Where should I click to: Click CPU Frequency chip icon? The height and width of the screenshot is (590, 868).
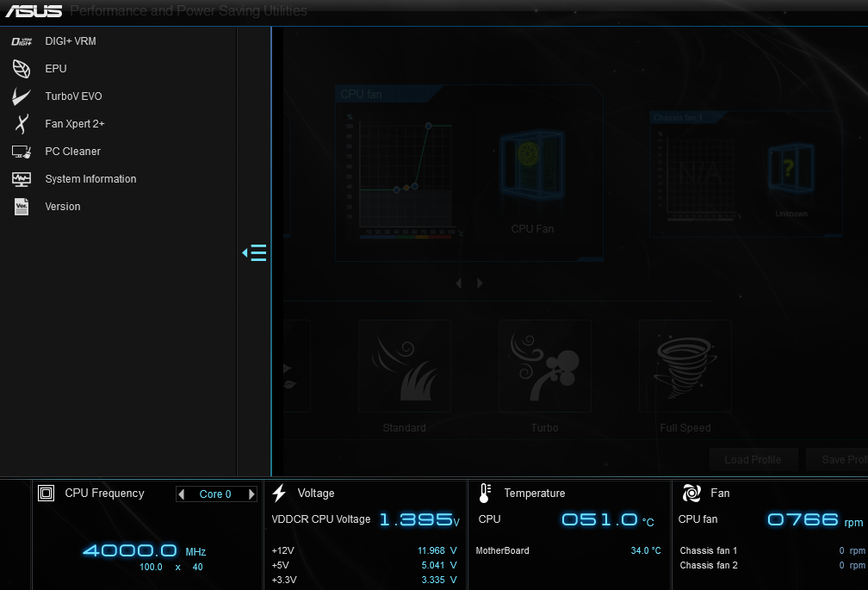[x=46, y=494]
